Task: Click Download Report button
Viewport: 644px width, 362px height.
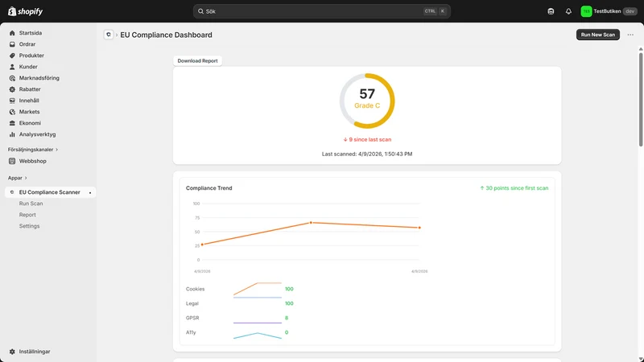Action: (x=197, y=61)
